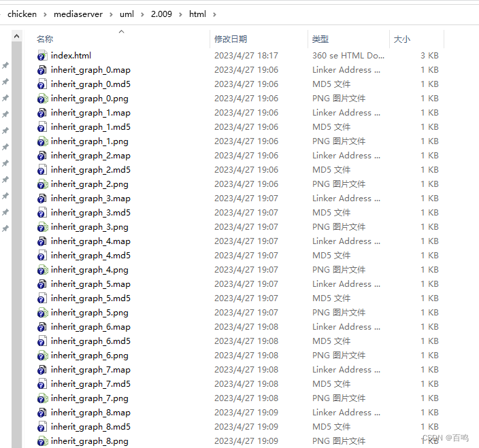
Task: Select the inherit_graph_4.png image icon
Action: click(42, 270)
